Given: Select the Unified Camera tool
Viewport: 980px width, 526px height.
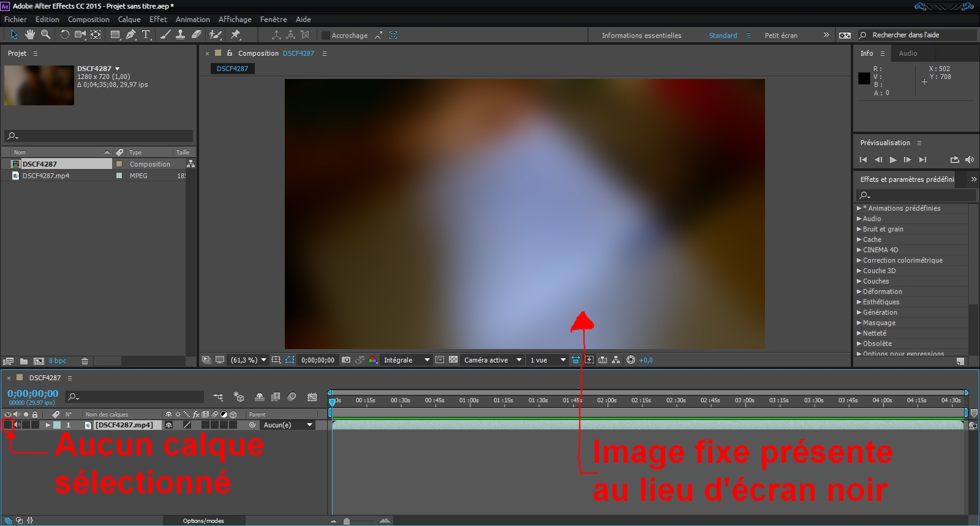Looking at the screenshot, I should click(x=80, y=35).
